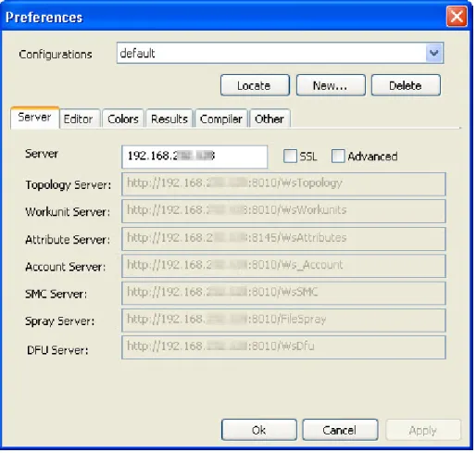The image size is (476, 453).
Task: Cancel the Preferences dialog
Action: pyautogui.click(x=340, y=430)
